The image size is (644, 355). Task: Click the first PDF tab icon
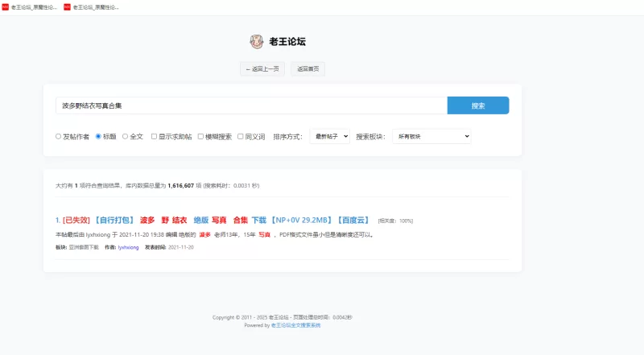click(x=6, y=6)
